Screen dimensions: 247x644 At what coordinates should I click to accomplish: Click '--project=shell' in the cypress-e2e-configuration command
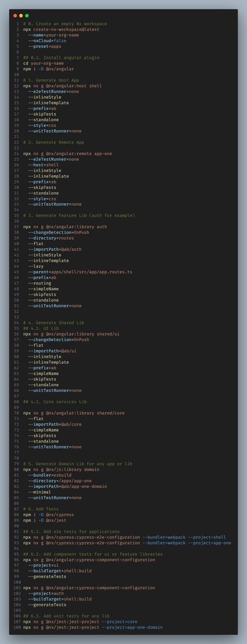tap(207, 537)
